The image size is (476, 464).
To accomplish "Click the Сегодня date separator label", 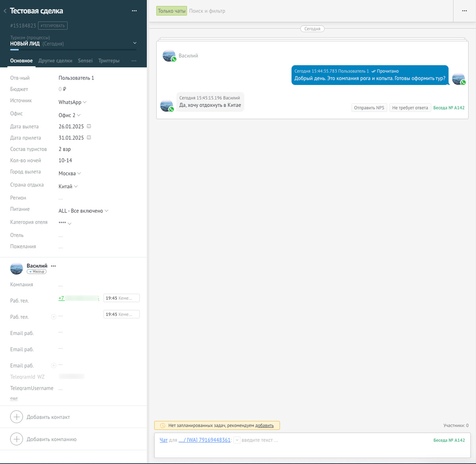I will [313, 29].
